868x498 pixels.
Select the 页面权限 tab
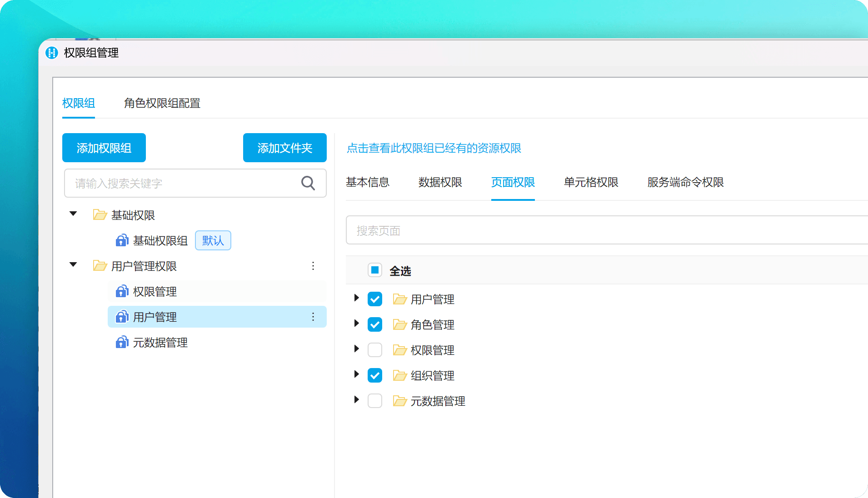(x=513, y=182)
